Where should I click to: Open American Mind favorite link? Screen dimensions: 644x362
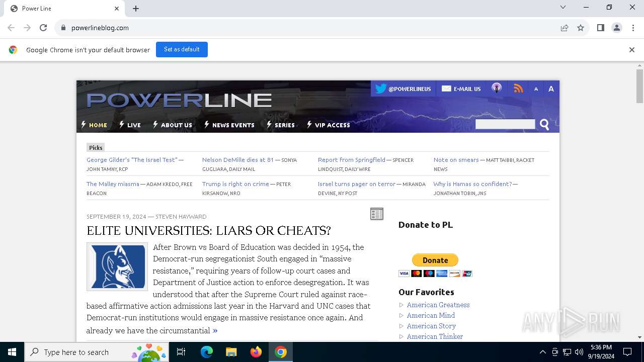(x=431, y=315)
